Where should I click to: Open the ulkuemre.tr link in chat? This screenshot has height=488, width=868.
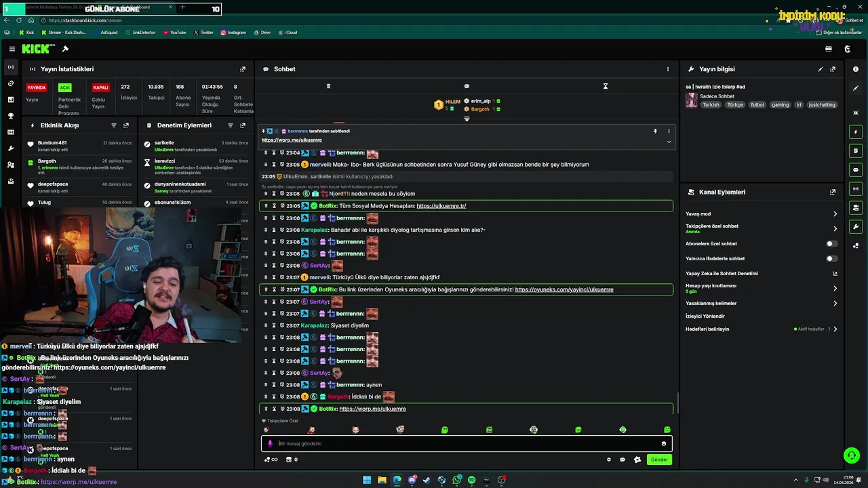point(441,206)
